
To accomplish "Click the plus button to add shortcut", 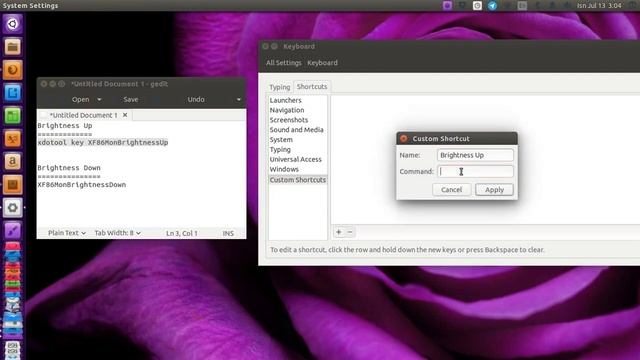I will (338, 232).
